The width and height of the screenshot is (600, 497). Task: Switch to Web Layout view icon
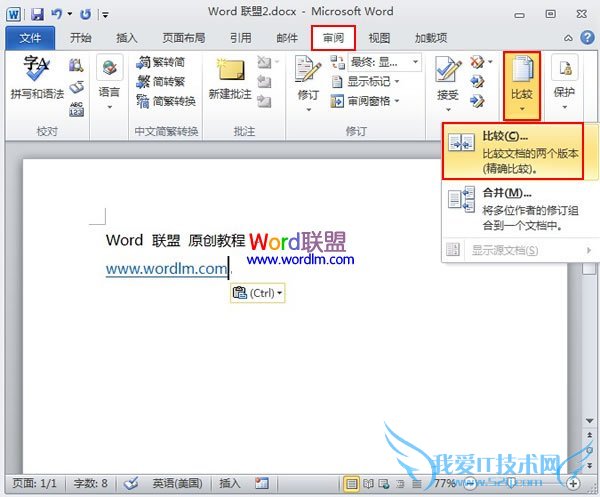(x=384, y=484)
